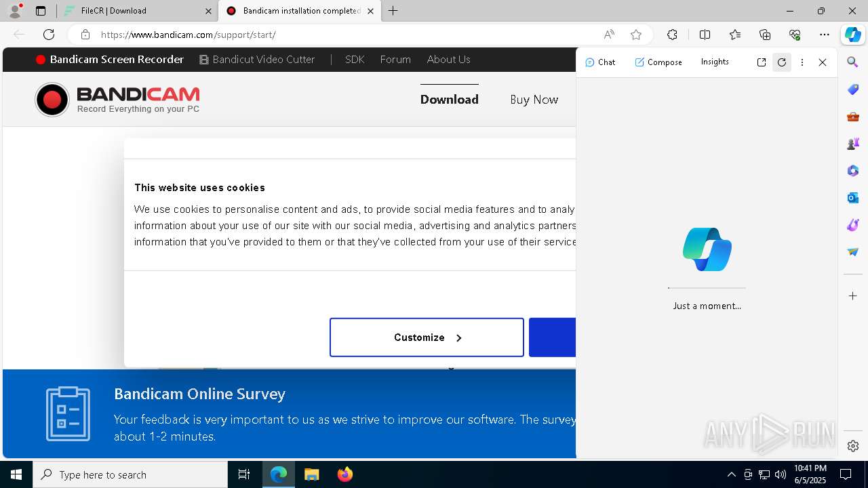Close the FileCR Download tab

(208, 11)
